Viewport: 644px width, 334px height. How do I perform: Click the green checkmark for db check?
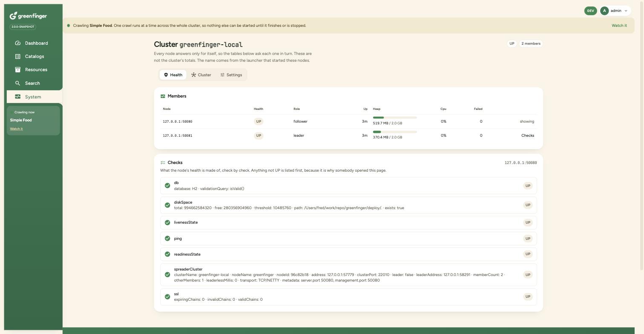[x=167, y=186]
